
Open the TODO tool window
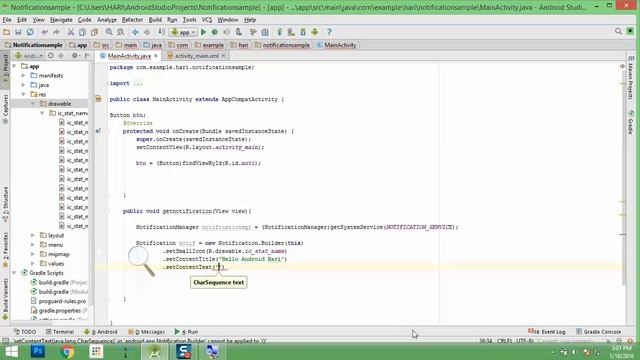pyautogui.click(x=25, y=332)
